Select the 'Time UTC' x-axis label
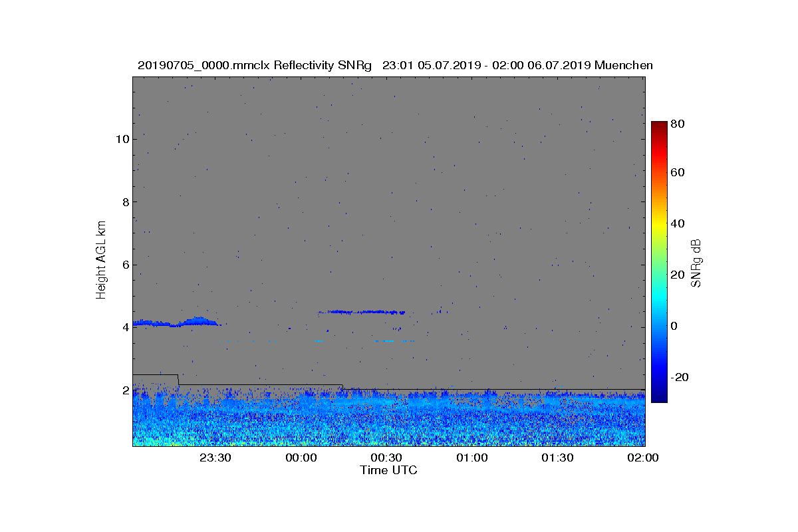The width and height of the screenshot is (798, 532). [389, 470]
